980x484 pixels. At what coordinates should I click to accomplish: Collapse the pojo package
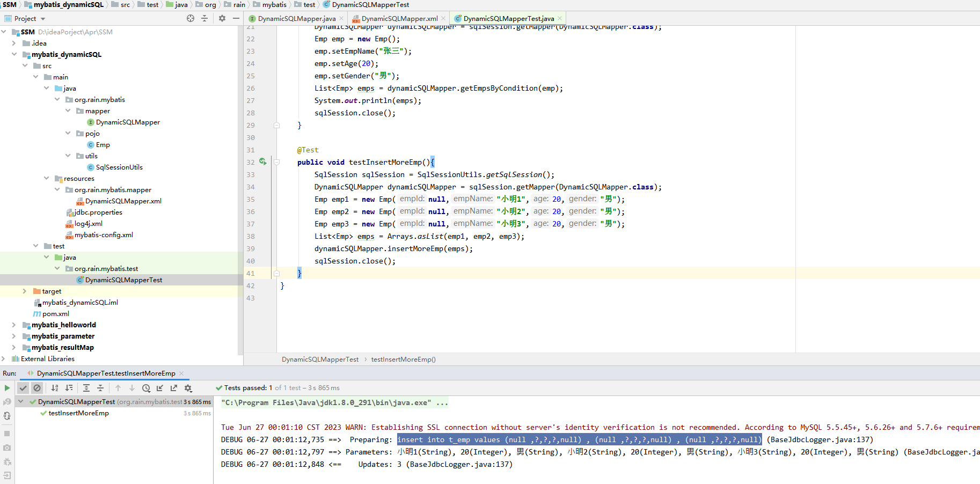click(68, 133)
